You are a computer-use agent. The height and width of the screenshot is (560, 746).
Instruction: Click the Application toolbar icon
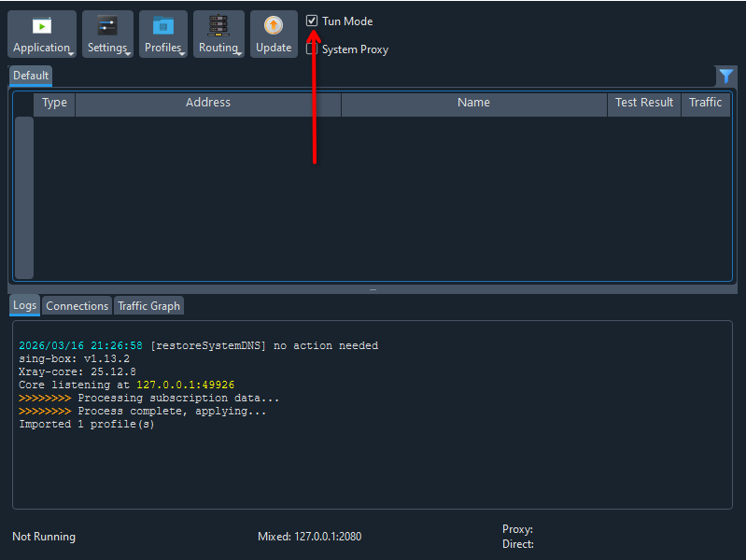pyautogui.click(x=42, y=27)
